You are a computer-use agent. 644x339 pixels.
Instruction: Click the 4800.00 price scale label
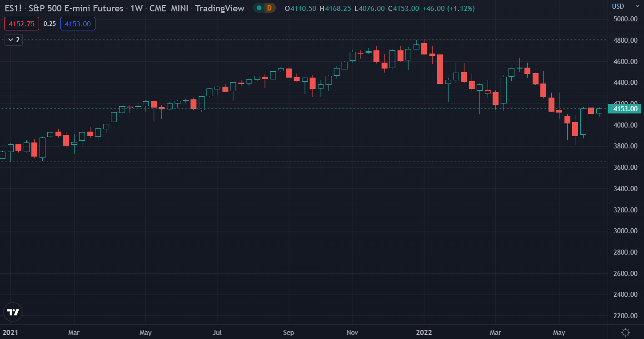coord(626,40)
